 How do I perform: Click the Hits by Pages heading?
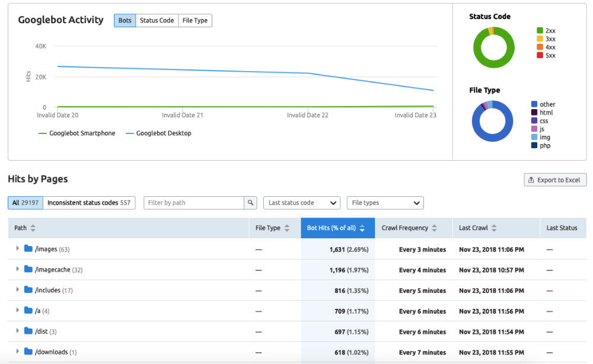38,179
